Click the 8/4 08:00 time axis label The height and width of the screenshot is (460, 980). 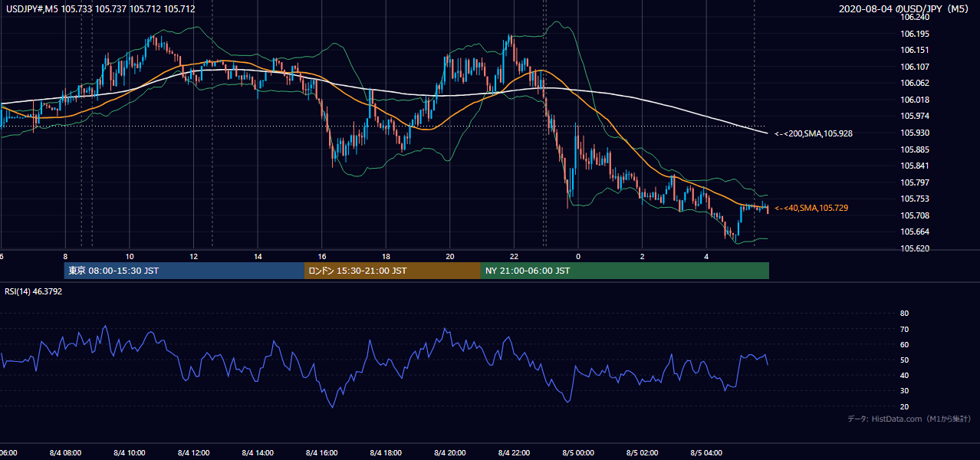click(x=65, y=452)
